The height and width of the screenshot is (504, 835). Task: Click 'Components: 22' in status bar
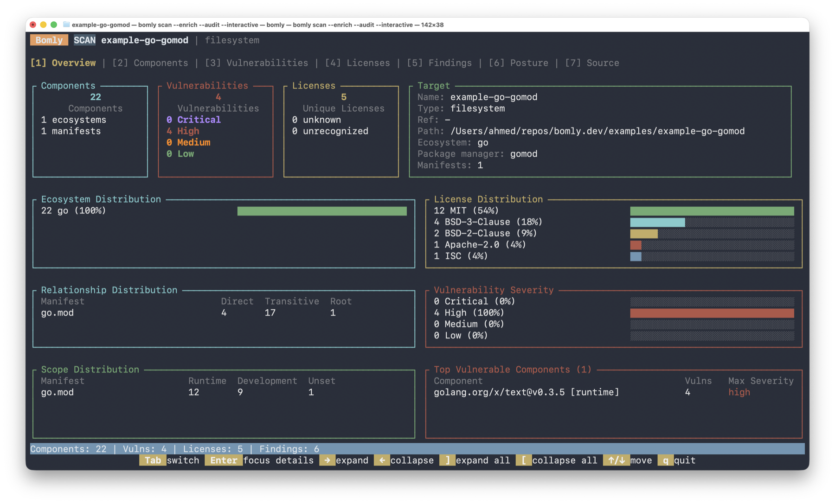[x=68, y=449]
